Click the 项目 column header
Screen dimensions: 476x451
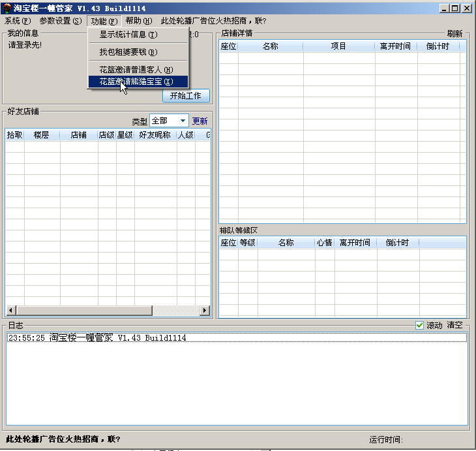(339, 46)
